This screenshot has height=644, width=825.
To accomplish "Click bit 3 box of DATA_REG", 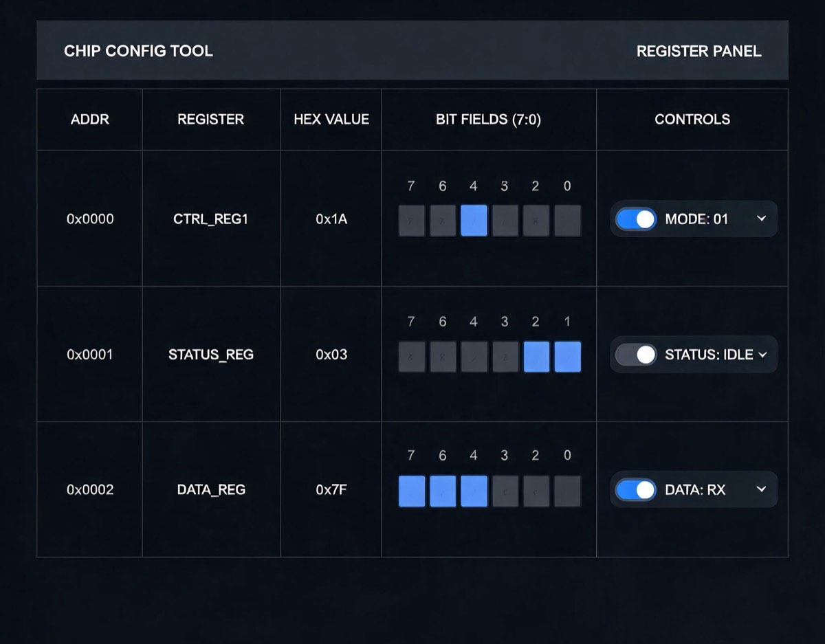I will 505,491.
